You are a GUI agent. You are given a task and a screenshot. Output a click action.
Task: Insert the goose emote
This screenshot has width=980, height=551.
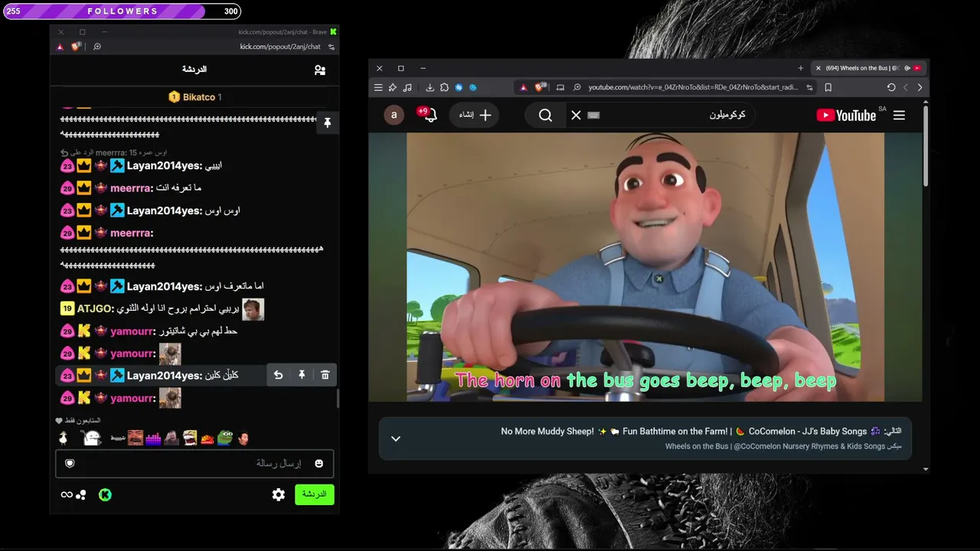(64, 438)
